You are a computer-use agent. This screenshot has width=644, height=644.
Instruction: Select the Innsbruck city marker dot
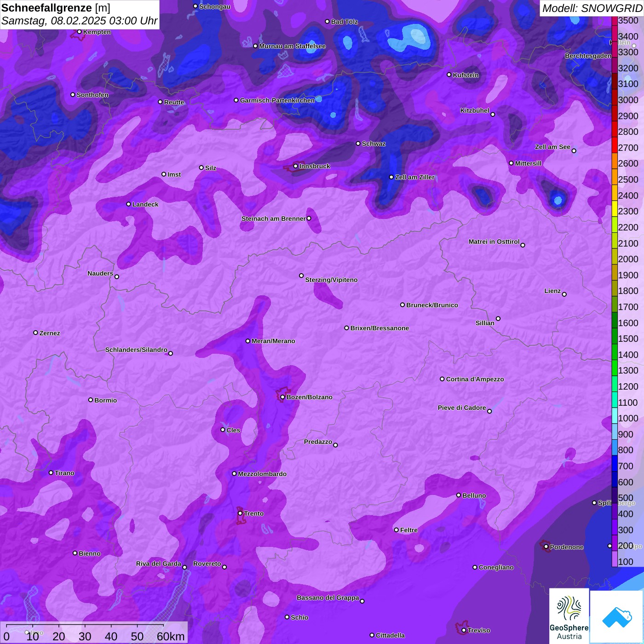[x=295, y=166]
